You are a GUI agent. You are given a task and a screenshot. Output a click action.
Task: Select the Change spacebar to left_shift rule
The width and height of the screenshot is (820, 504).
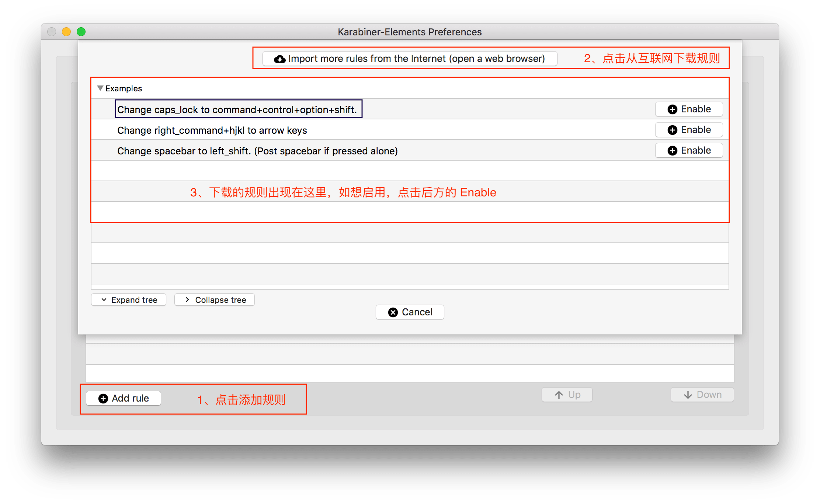pos(257,151)
